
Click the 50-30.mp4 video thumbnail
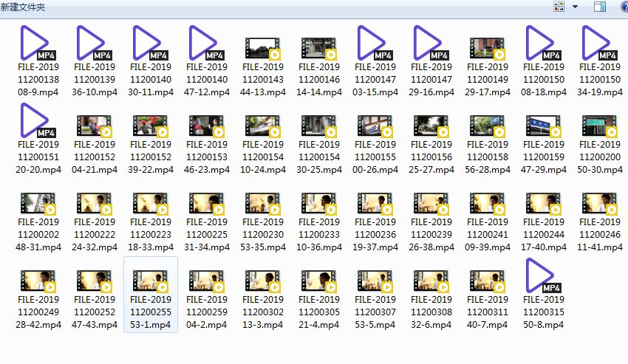[x=599, y=126]
